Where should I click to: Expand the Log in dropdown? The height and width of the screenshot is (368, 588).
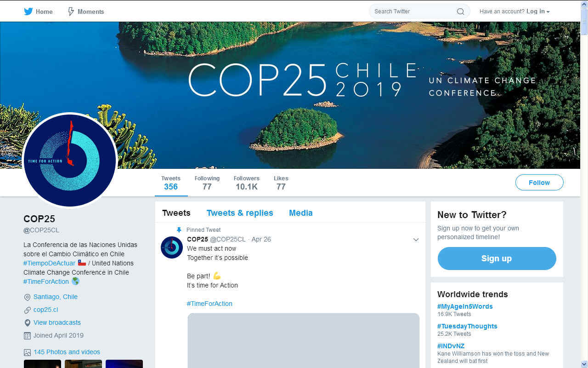(x=538, y=11)
